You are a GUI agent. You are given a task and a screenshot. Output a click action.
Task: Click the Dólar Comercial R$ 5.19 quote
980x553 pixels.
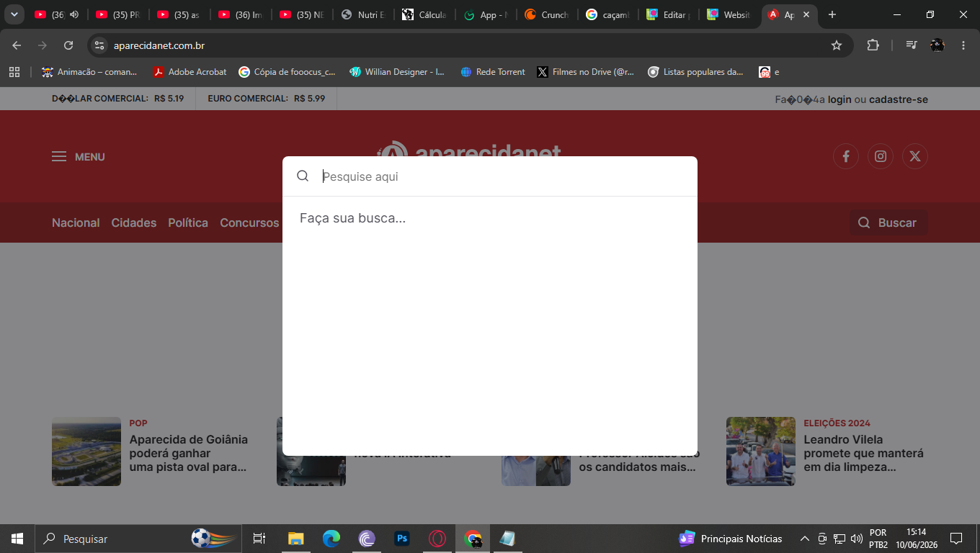coord(117,99)
